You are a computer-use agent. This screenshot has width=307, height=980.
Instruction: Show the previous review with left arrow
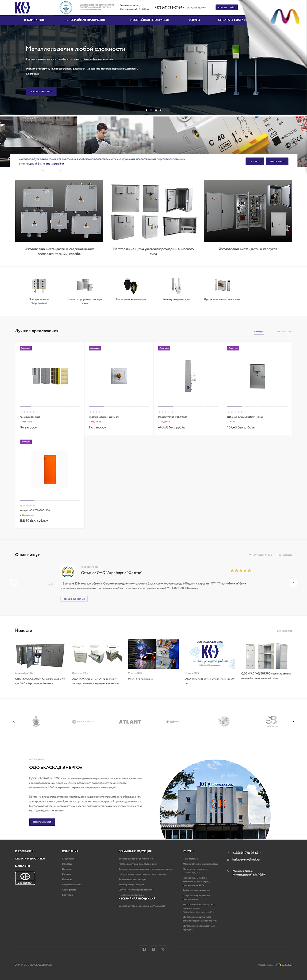[x=14, y=582]
